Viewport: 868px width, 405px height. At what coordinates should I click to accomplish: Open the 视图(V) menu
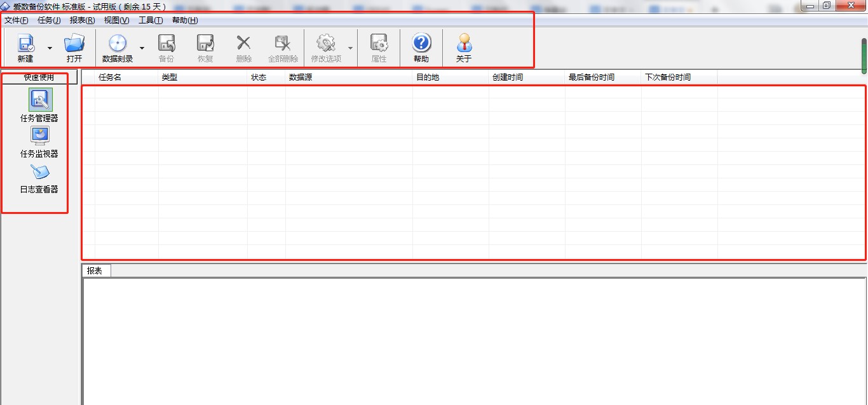(x=117, y=20)
